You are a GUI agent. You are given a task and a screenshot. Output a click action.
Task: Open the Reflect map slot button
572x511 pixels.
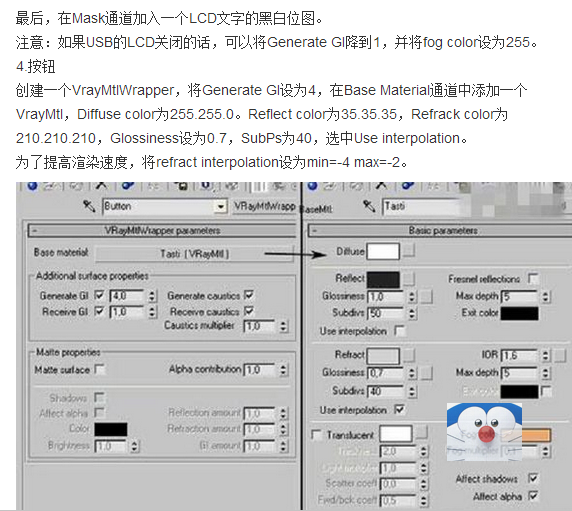409,279
